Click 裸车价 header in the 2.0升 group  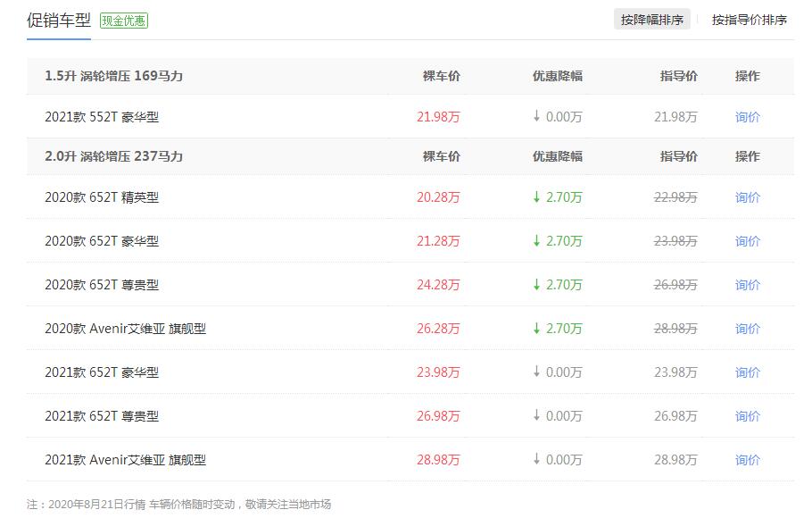pos(441,156)
